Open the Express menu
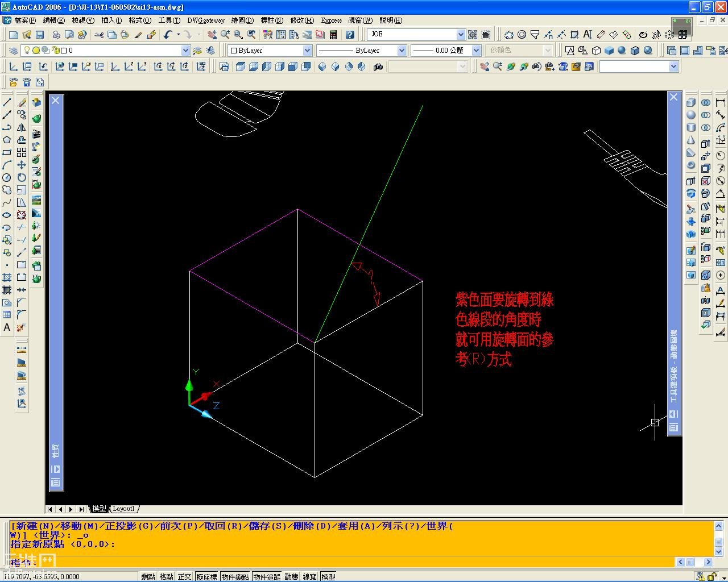This screenshot has height=582, width=728. click(x=332, y=20)
